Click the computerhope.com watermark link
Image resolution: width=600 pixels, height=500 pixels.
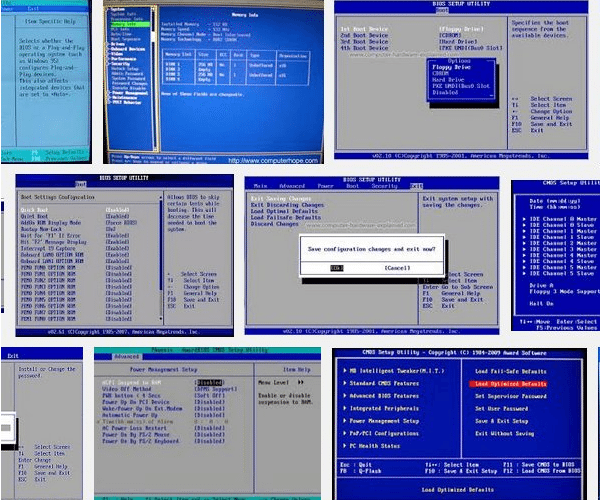pos(273,160)
